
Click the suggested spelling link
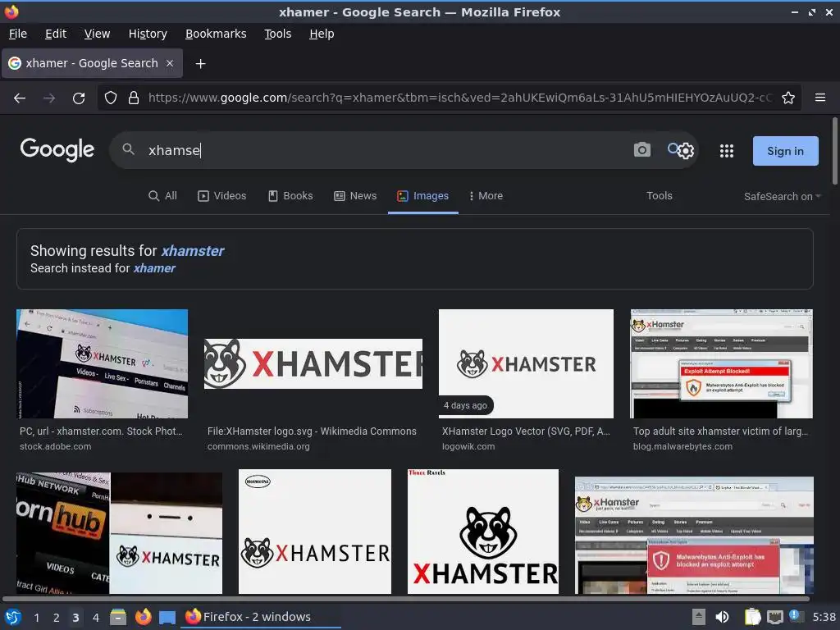click(x=193, y=251)
